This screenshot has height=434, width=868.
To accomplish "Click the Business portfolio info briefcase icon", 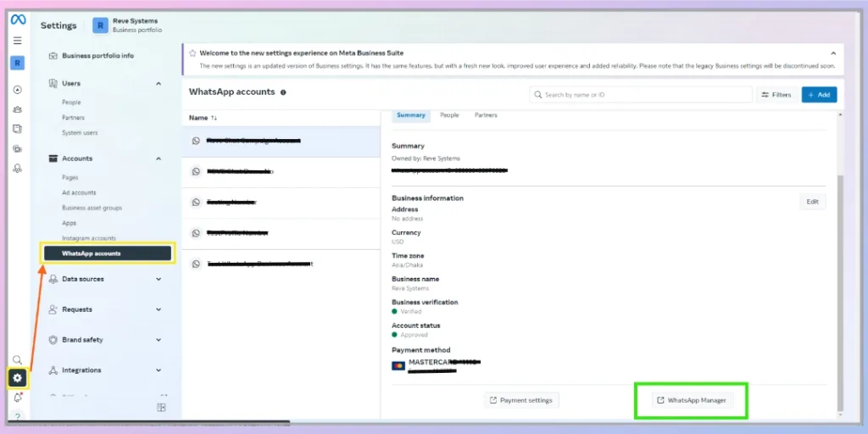I will tap(53, 56).
